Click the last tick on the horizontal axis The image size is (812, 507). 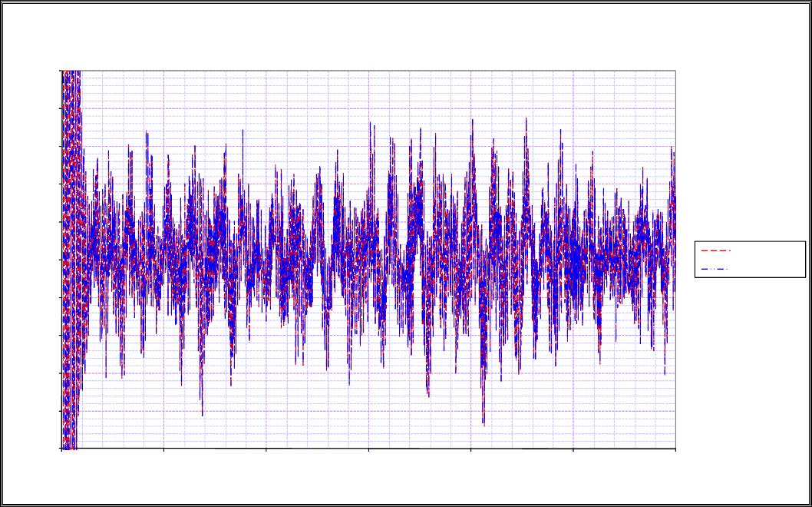[x=675, y=450]
